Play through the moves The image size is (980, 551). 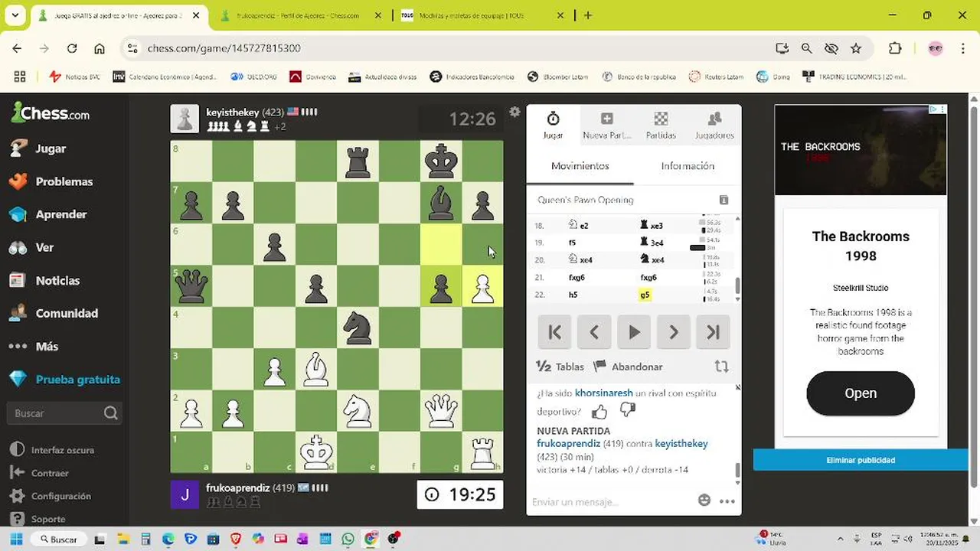(x=634, y=332)
